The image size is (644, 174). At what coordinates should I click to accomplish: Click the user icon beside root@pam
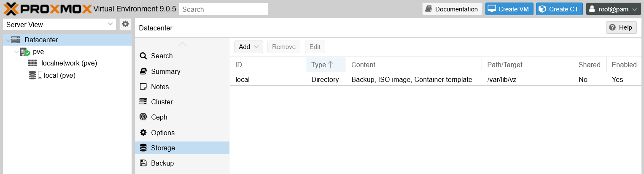pos(592,9)
